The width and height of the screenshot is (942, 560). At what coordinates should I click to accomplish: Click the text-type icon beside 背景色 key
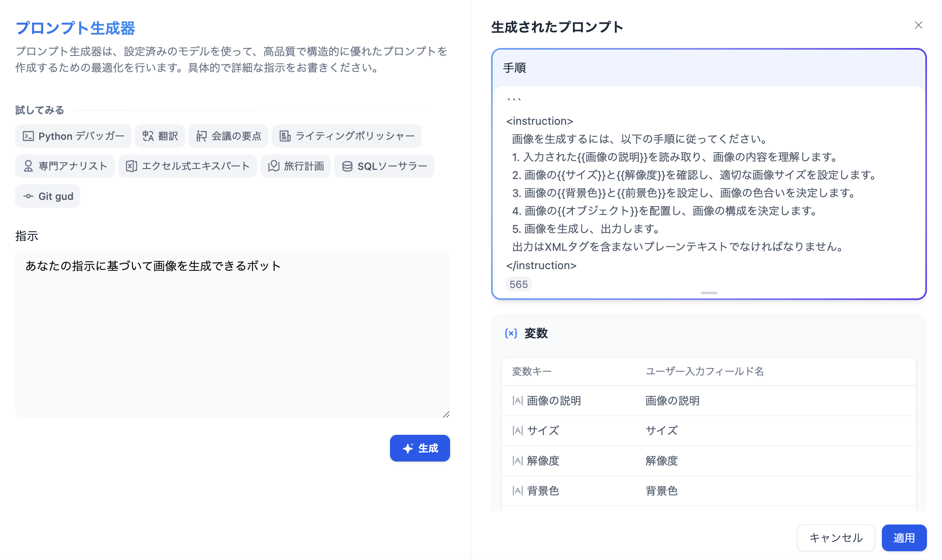tap(517, 491)
